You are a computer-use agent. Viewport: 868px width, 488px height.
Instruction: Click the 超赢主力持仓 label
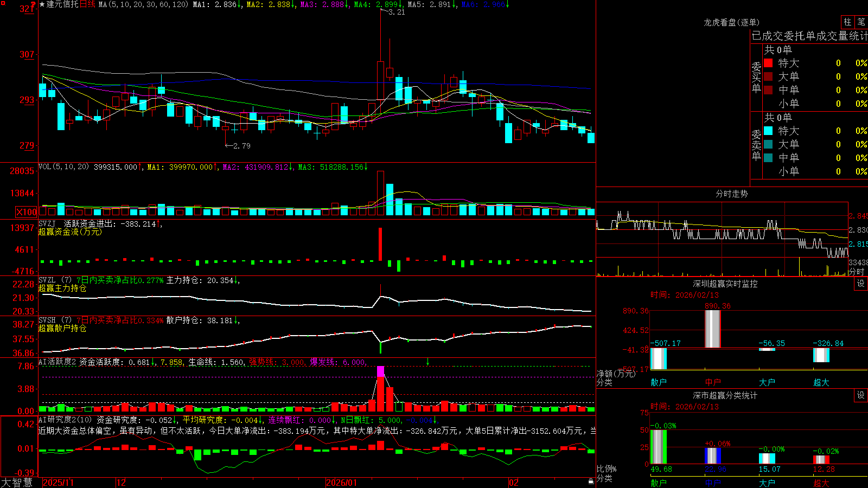[x=62, y=288]
